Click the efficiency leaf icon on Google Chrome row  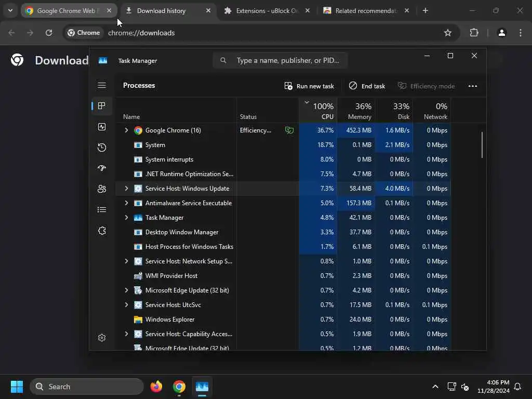pyautogui.click(x=289, y=130)
